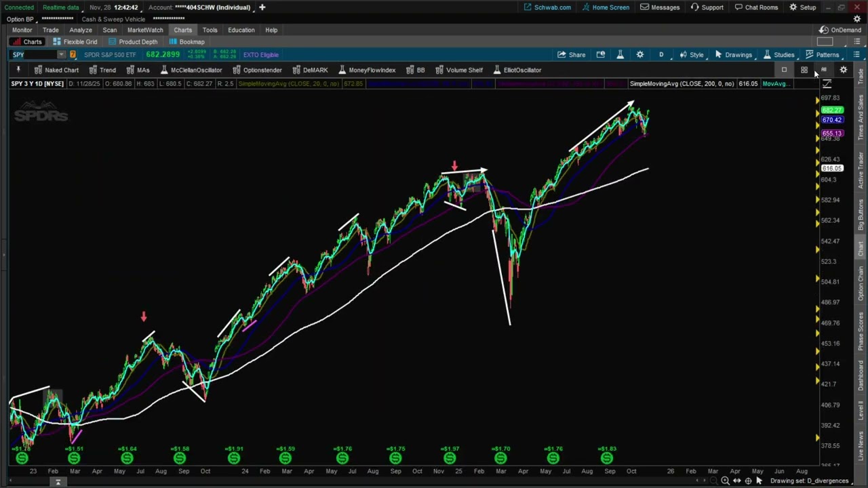
Task: Open the Style dropdown menu
Action: (692, 55)
